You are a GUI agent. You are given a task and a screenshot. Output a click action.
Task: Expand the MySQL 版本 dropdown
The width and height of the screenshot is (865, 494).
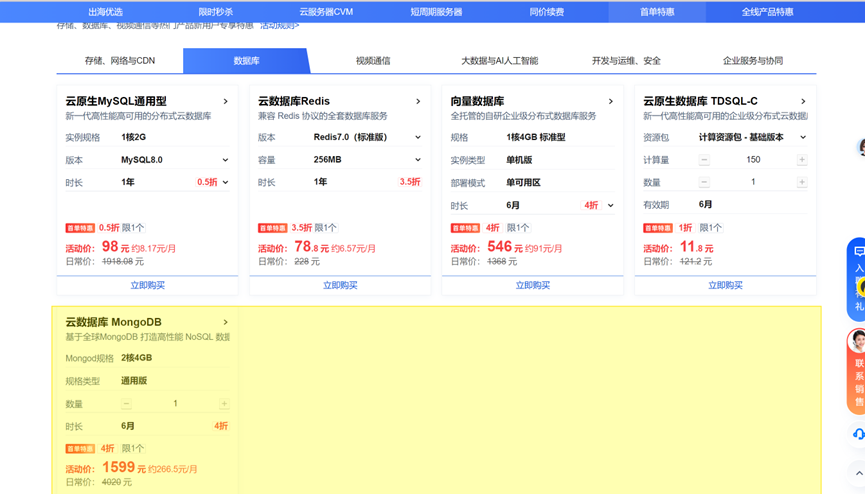(x=225, y=160)
